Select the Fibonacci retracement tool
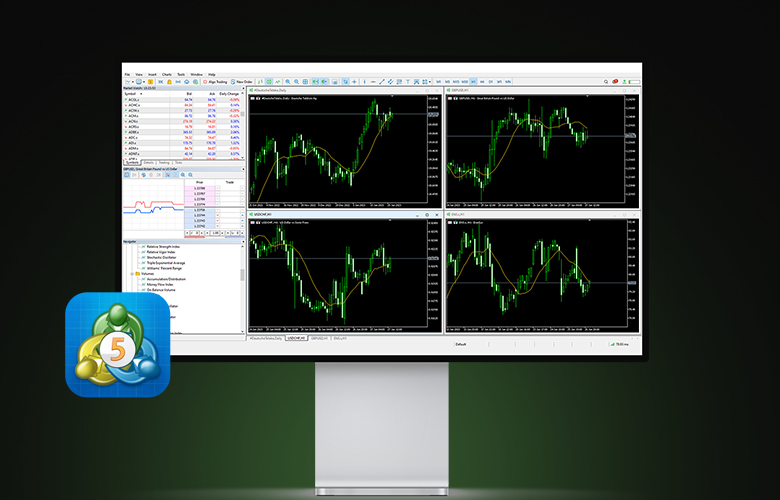The image size is (780, 500). coord(399,82)
